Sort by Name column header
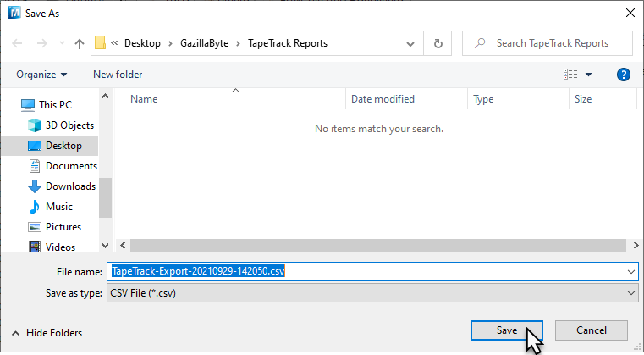This screenshot has height=355, width=644. [230, 99]
